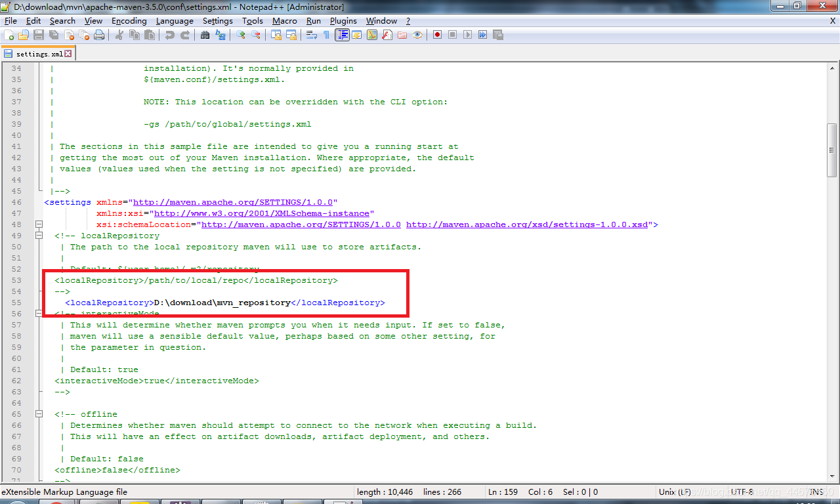Screen dimensions: 840x504
Task: Stop macro recording
Action: tap(452, 35)
